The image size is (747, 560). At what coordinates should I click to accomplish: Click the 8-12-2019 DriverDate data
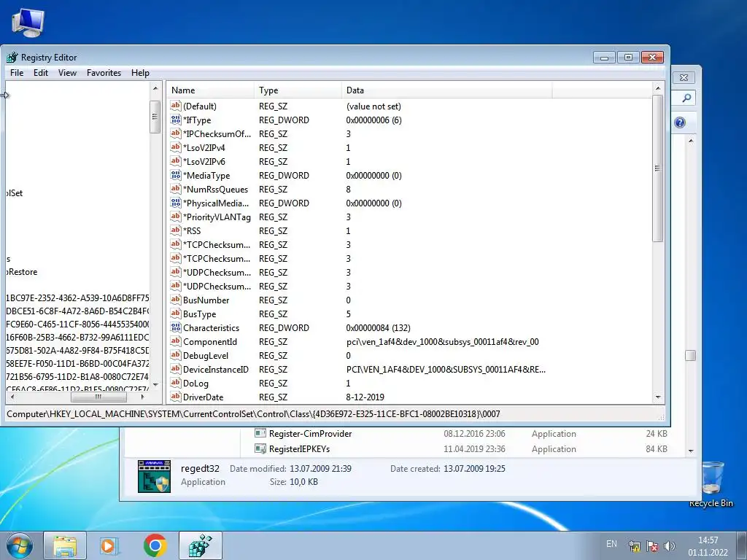[x=365, y=397]
